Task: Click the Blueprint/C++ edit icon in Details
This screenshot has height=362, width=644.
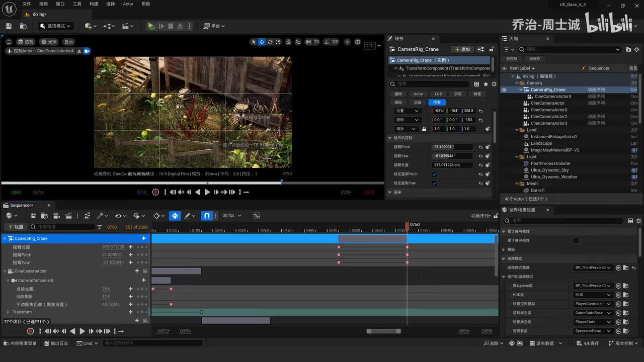Action: click(480, 49)
